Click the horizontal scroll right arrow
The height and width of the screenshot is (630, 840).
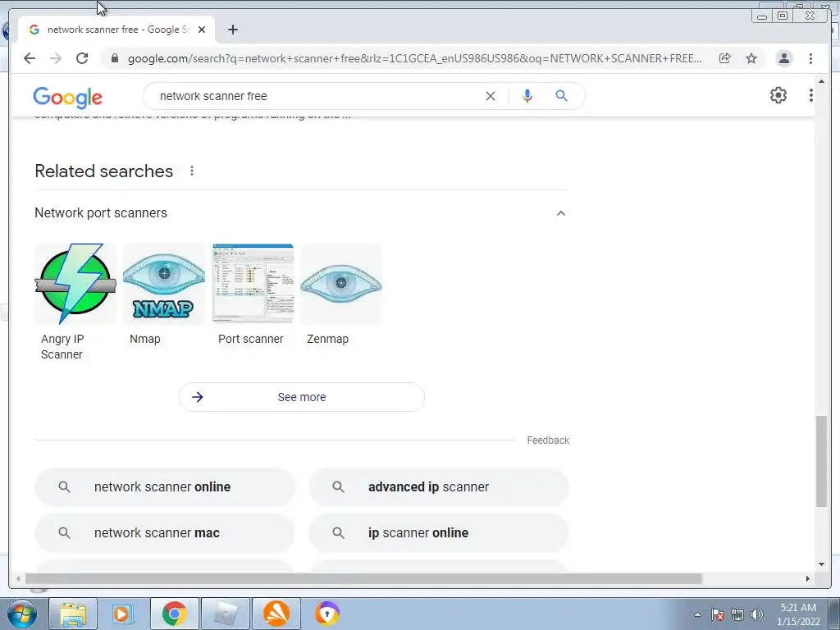coord(807,578)
